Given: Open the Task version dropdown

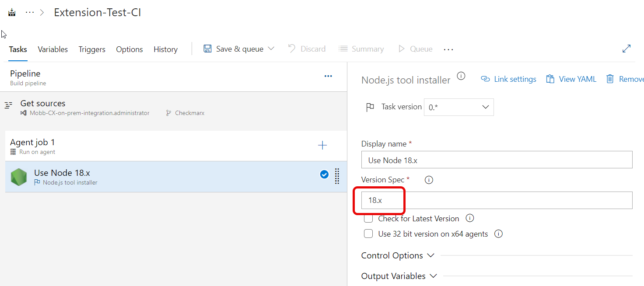Looking at the screenshot, I should pos(458,107).
